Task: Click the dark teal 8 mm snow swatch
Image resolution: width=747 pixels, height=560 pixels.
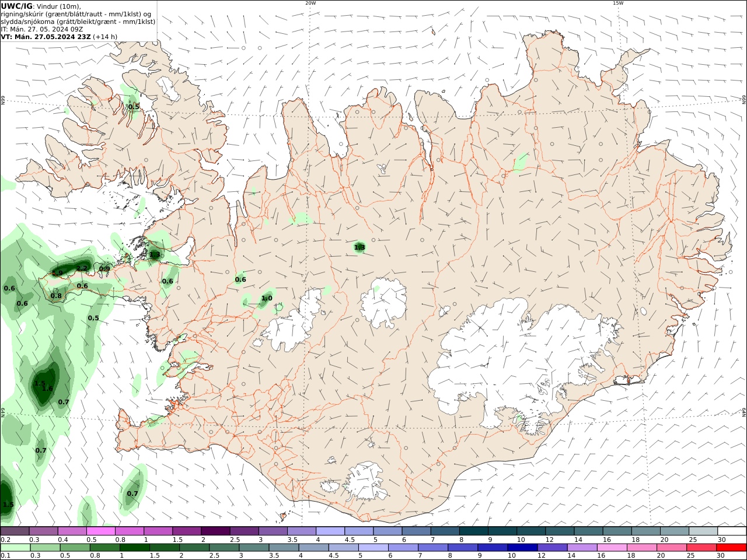Action: [x=474, y=531]
